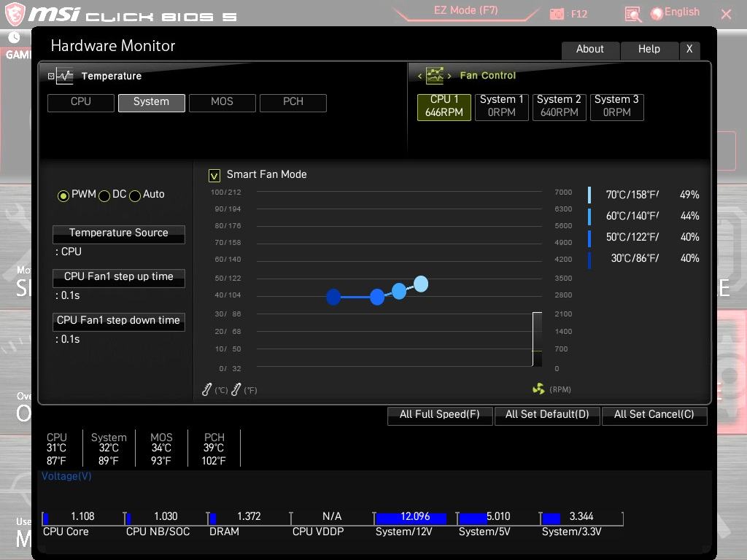This screenshot has height=560, width=747.
Task: Open CPU Fan1 step down time setting
Action: point(119,322)
